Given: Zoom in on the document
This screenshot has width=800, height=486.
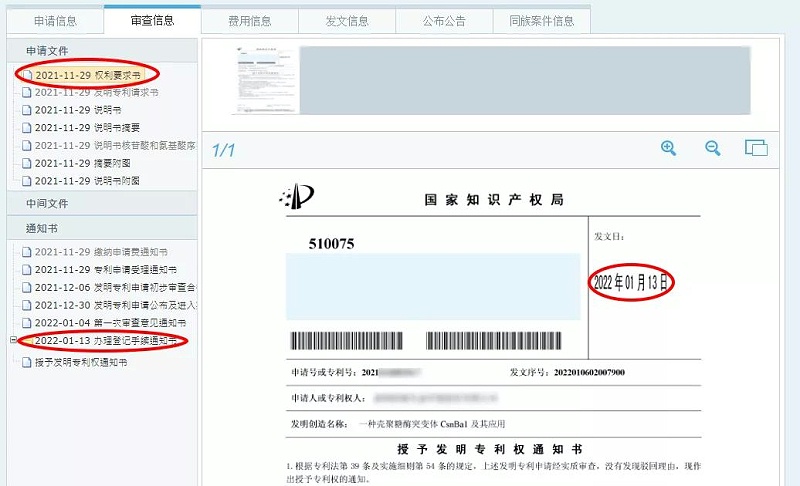Looking at the screenshot, I should click(668, 148).
